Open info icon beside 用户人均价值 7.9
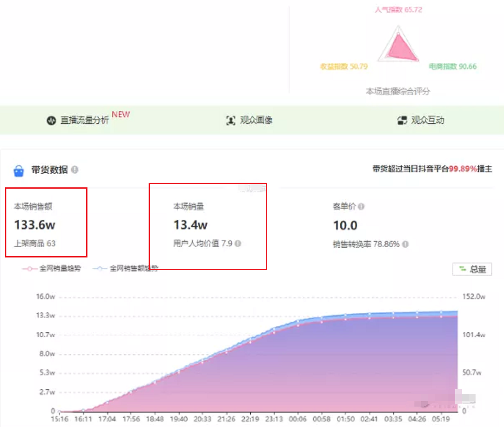The width and height of the screenshot is (504, 427). tap(238, 243)
